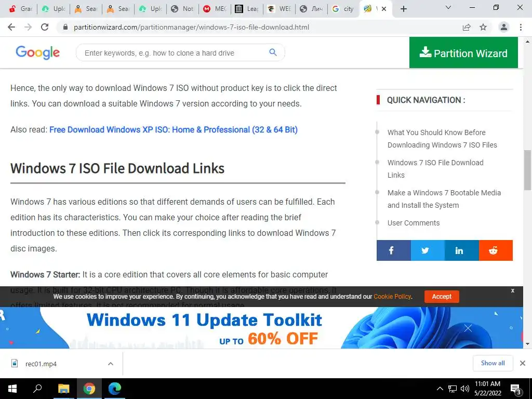
Task: Share article on LinkedIn
Action: click(462, 250)
